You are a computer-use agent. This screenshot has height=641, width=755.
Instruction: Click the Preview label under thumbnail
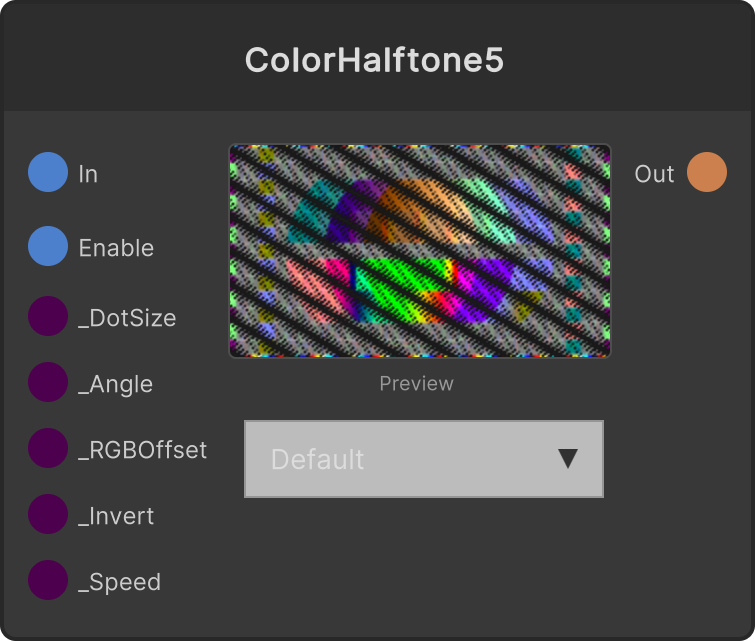(x=417, y=384)
